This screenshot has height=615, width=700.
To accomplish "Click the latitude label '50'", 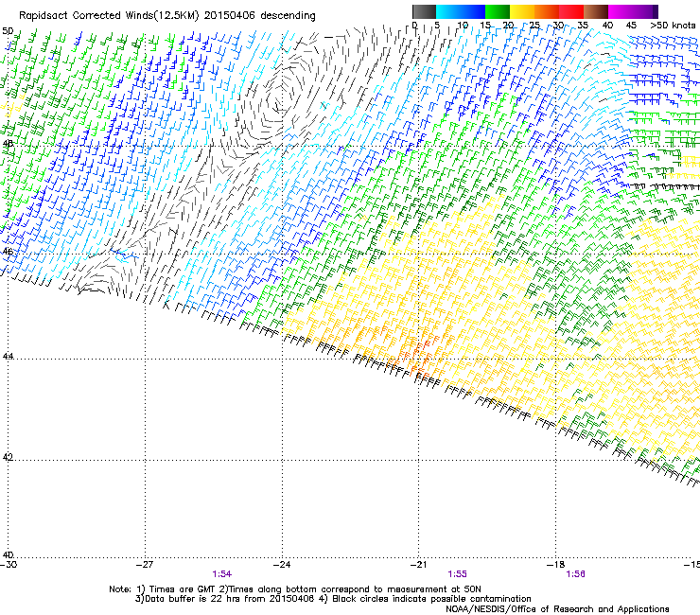I will pos(8,31).
